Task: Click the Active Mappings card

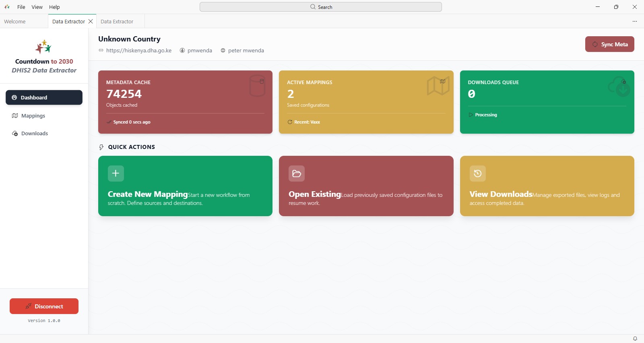Action: click(366, 102)
